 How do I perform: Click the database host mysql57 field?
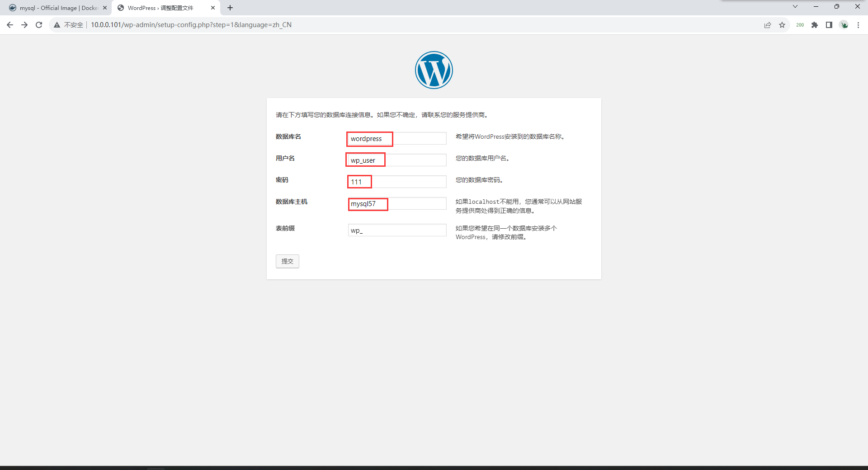click(397, 204)
